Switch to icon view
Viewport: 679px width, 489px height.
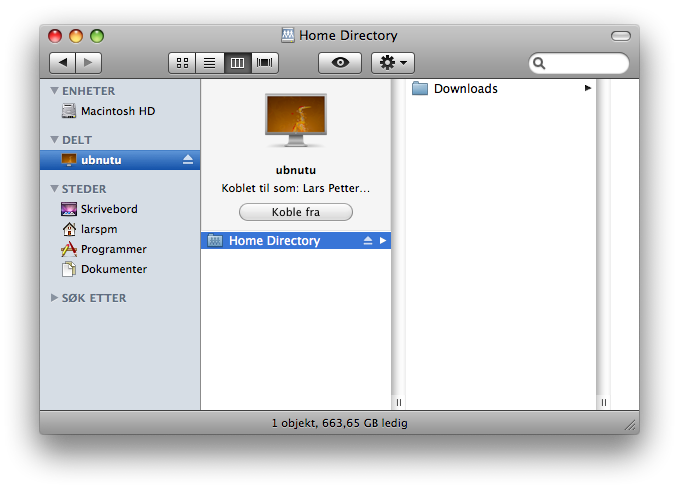point(182,63)
